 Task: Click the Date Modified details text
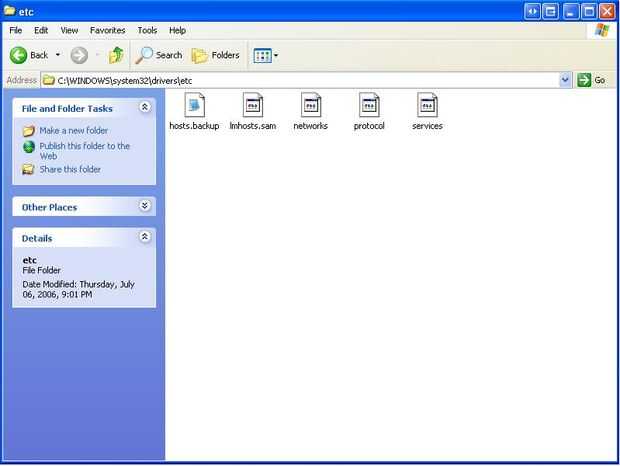(78, 289)
